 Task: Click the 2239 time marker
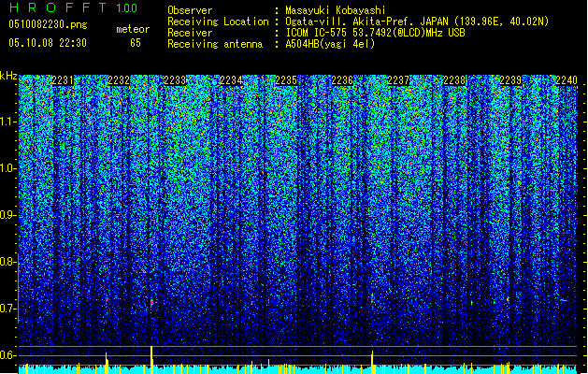510,80
